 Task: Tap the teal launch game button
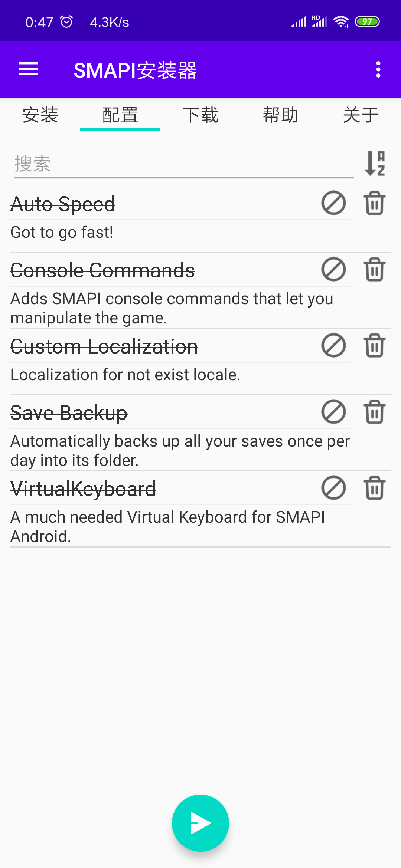pos(200,823)
